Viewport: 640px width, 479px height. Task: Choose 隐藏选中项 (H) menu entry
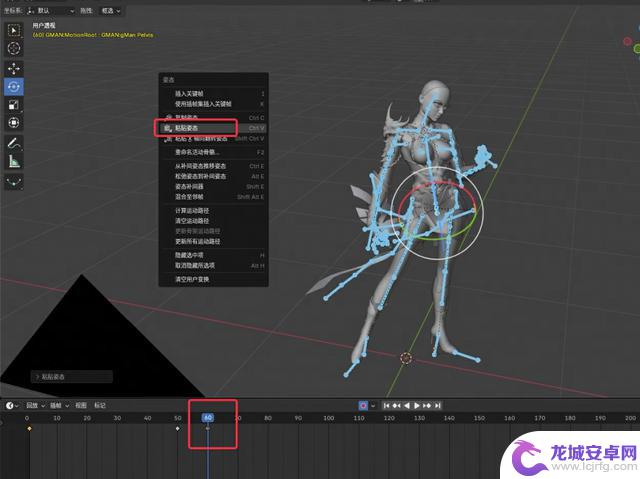[x=213, y=255]
